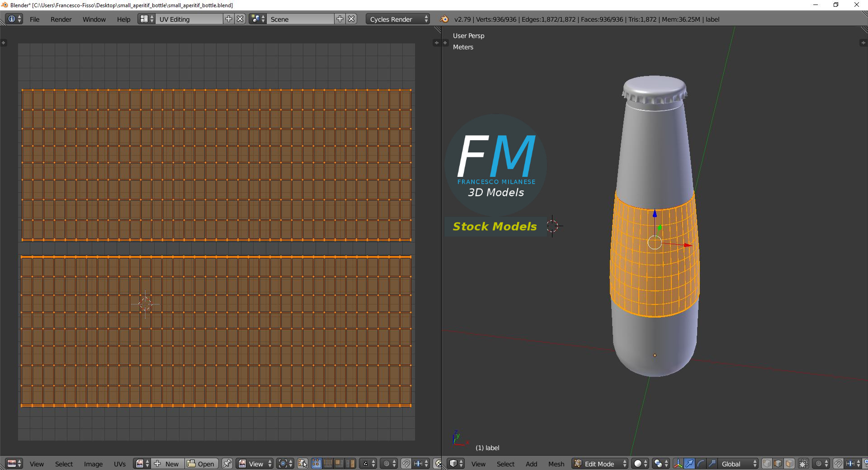
Task: Open the Render menu
Action: click(61, 19)
